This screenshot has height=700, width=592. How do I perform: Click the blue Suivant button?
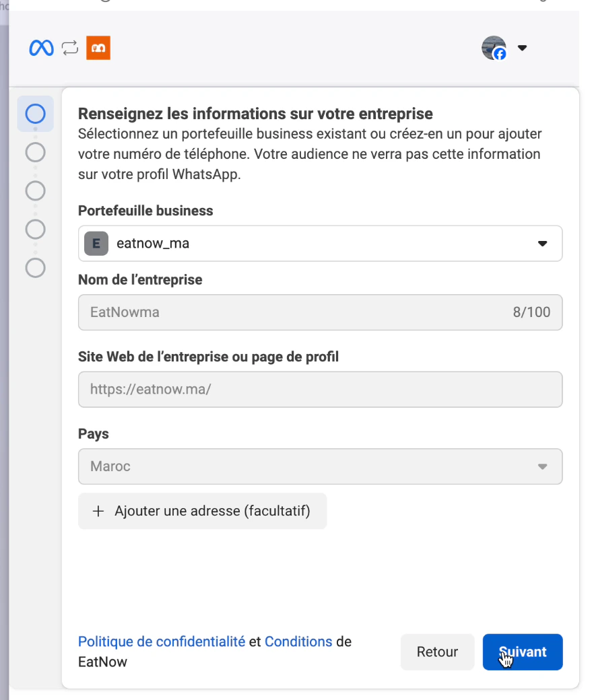point(523,652)
